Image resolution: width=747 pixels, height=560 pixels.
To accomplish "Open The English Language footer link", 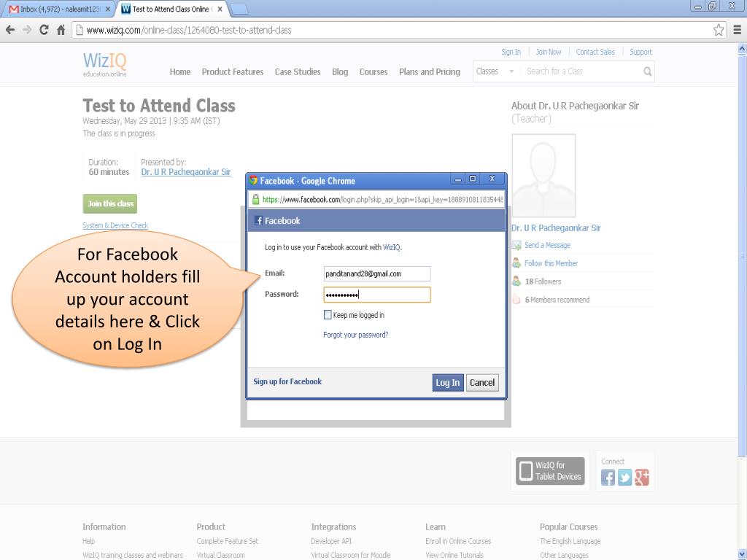I will 570,541.
